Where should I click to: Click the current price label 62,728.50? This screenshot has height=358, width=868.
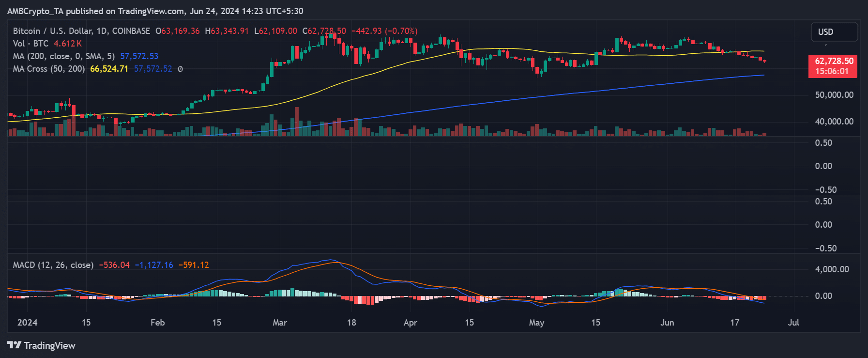(x=834, y=61)
